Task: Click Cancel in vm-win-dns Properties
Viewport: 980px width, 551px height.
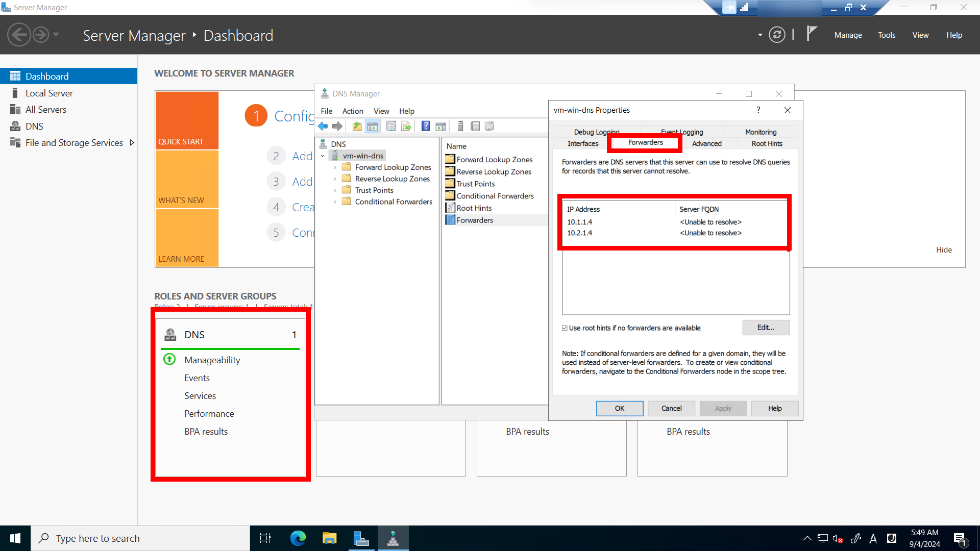Action: [x=671, y=408]
